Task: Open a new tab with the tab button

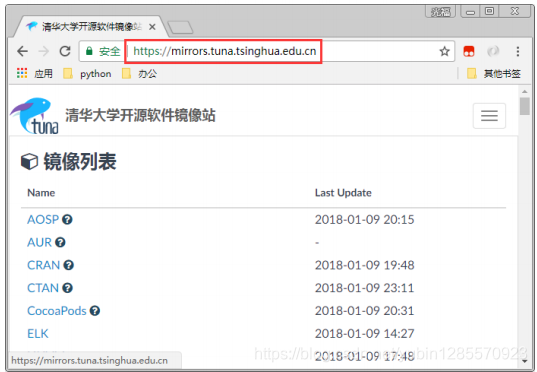Action: (180, 27)
